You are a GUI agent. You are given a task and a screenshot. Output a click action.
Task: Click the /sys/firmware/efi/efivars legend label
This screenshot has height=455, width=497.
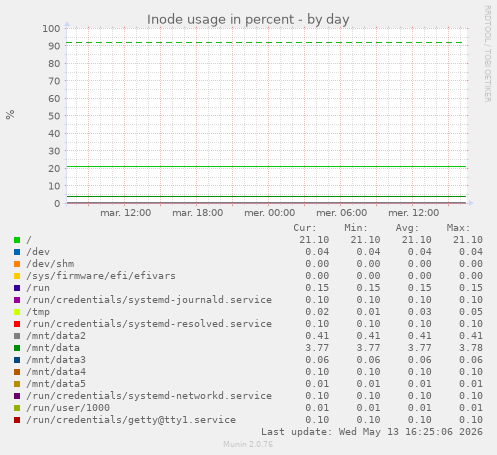click(x=101, y=276)
